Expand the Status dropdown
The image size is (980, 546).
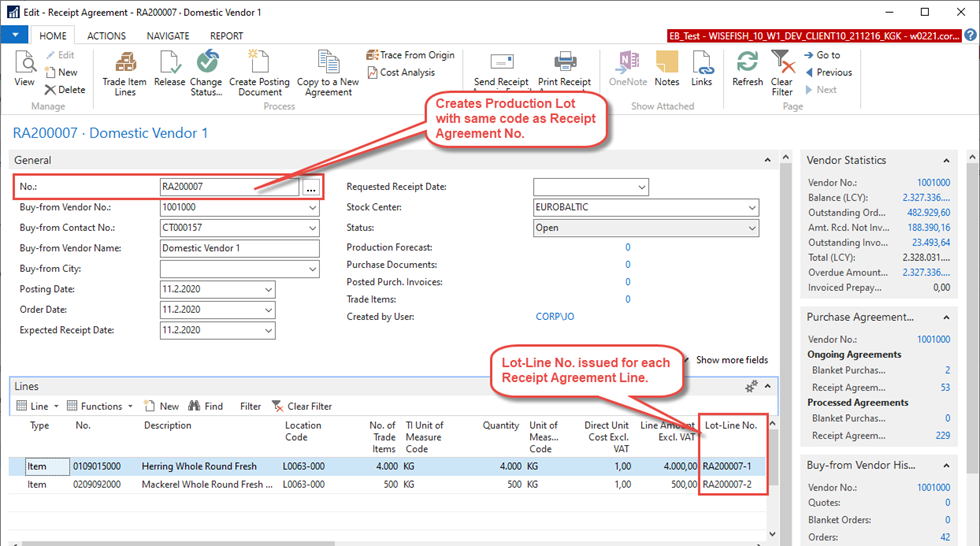[751, 228]
